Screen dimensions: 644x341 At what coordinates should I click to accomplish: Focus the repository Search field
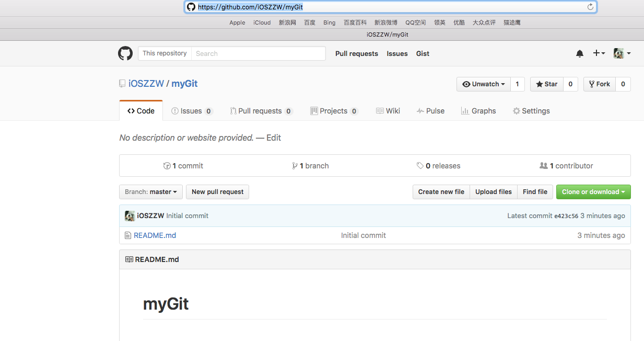pyautogui.click(x=258, y=53)
